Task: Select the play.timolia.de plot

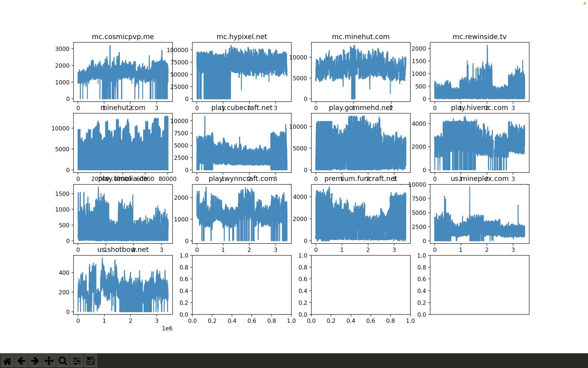Action: [x=123, y=214]
